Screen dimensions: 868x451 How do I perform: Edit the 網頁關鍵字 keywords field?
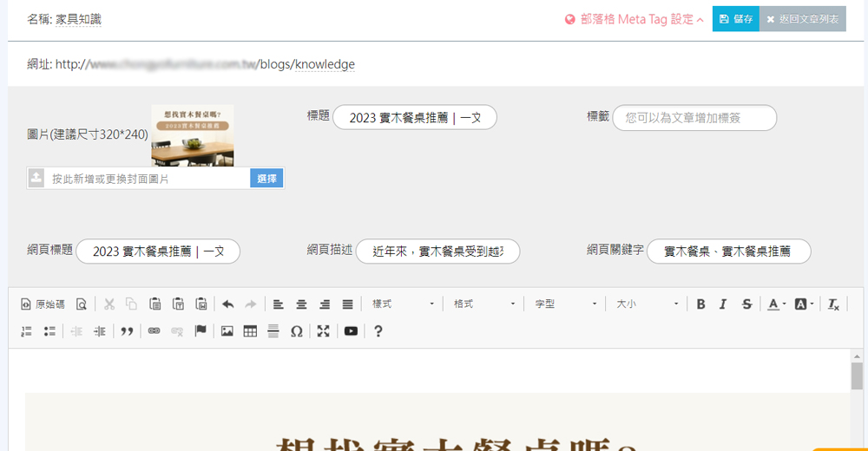729,252
